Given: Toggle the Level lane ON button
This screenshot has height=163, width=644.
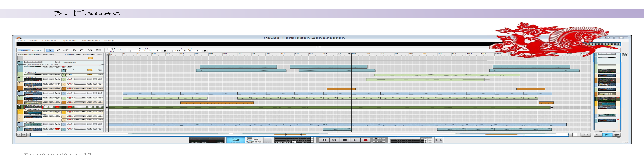Looking at the screenshot, I should (x=90, y=70).
